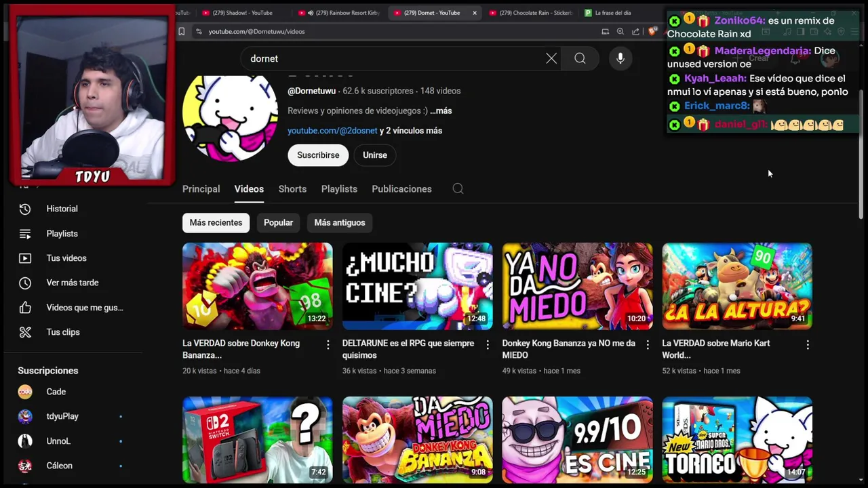This screenshot has width=868, height=488.
Task: Click the address bar URL youtube.com/@Dornetuwu/videos
Action: point(256,31)
